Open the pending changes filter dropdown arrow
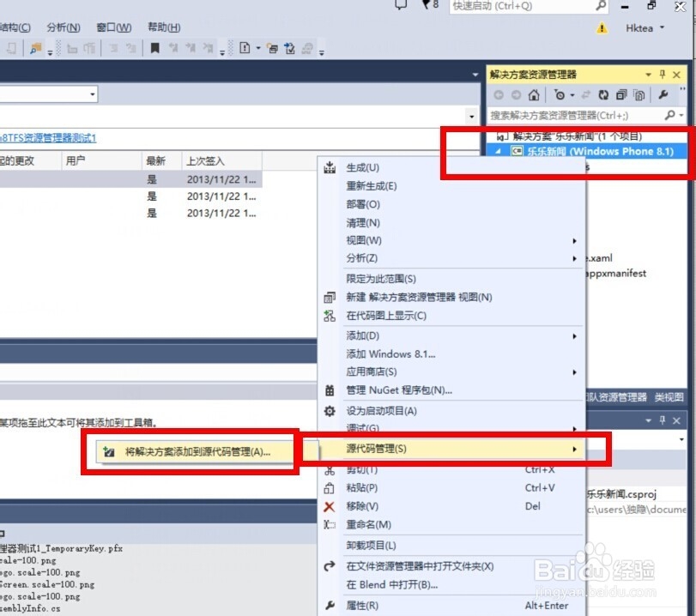696x616 pixels. click(572, 95)
